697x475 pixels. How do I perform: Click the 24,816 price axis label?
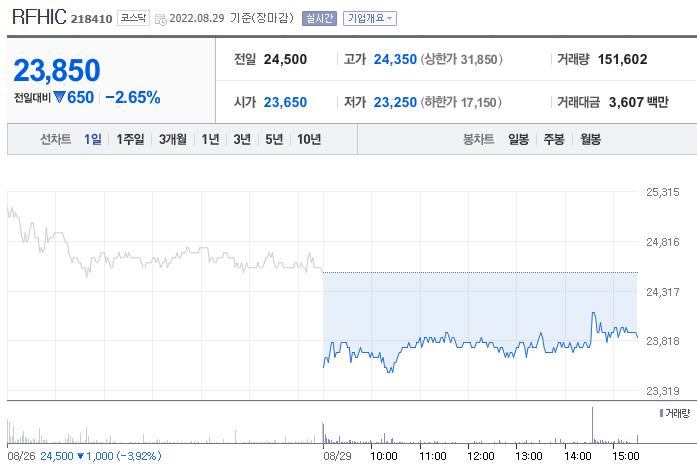(663, 242)
